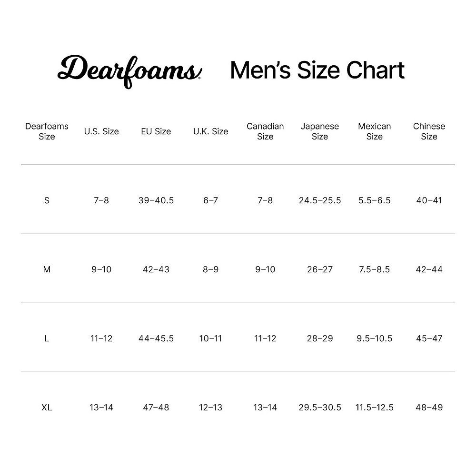Viewport: 476px width, 476px height.
Task: Click the EU Size column header
Action: (x=156, y=131)
